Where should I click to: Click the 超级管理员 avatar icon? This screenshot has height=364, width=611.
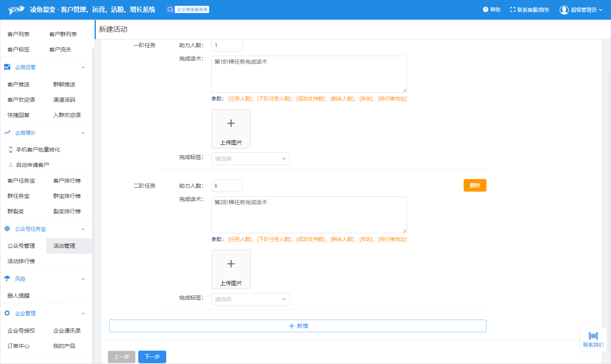coord(564,10)
